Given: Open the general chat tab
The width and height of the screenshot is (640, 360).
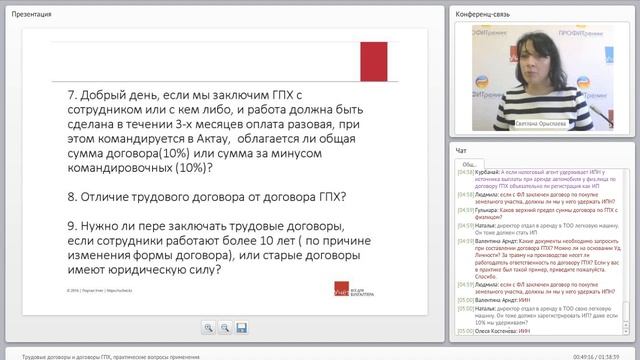Looking at the screenshot, I should (469, 164).
